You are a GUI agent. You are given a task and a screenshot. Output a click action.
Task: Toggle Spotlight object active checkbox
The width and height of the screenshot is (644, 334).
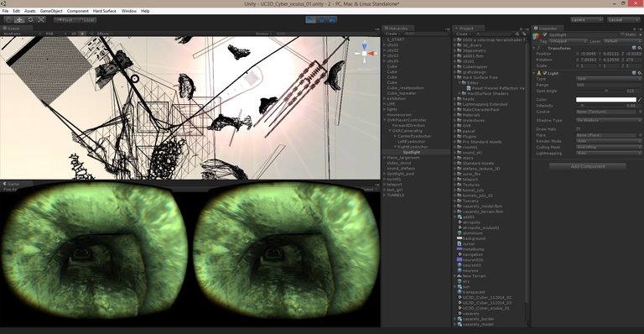coord(545,35)
